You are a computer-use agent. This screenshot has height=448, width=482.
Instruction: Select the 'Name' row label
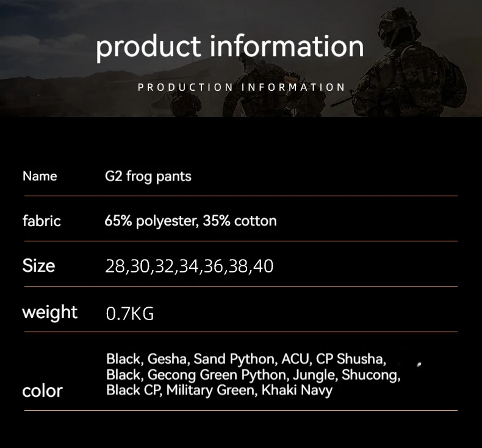(40, 176)
